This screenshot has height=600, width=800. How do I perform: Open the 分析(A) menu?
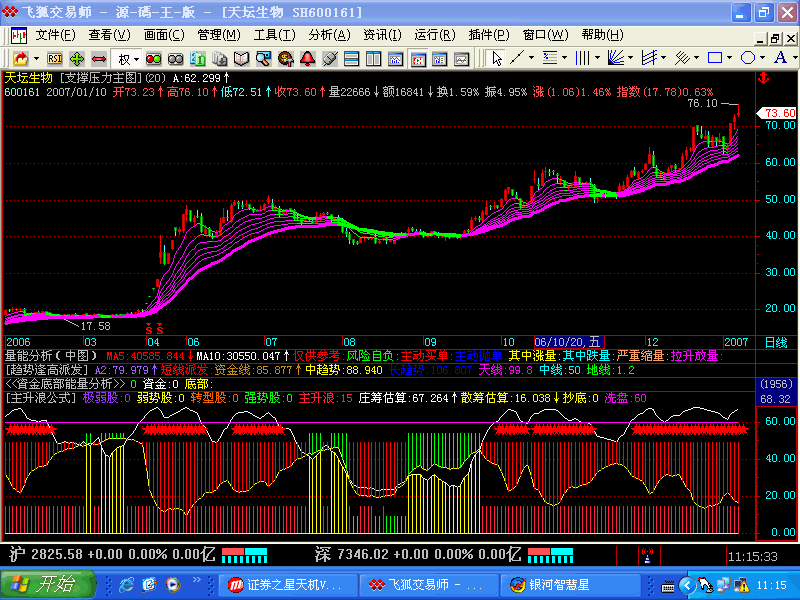328,35
